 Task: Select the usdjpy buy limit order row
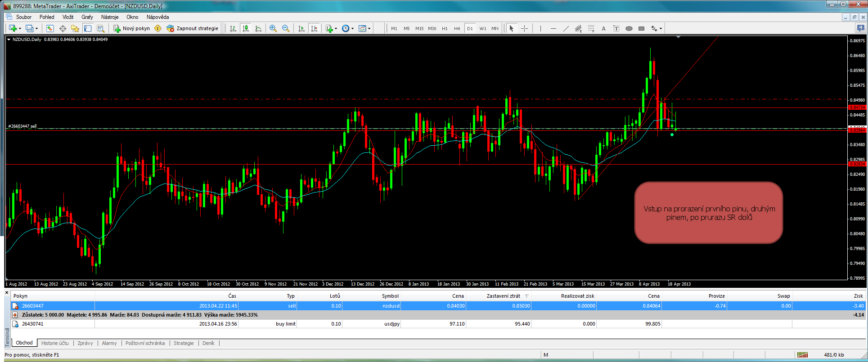(315, 324)
